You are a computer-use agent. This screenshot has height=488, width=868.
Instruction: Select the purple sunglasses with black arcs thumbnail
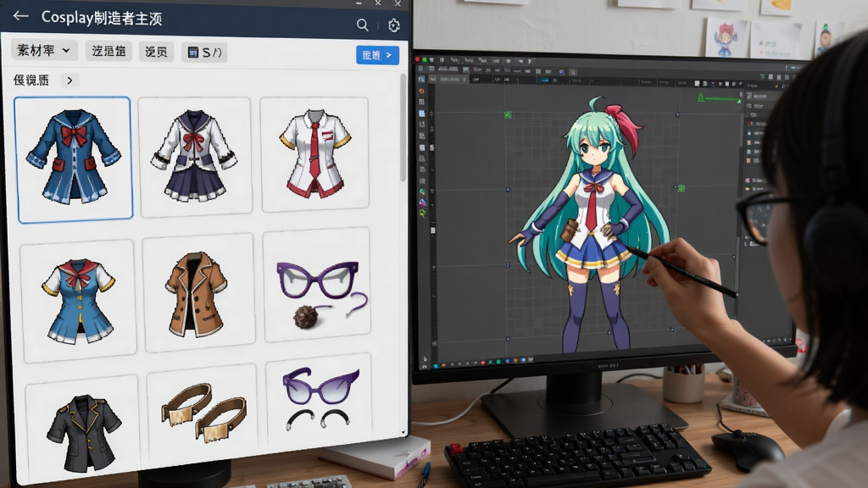point(320,398)
